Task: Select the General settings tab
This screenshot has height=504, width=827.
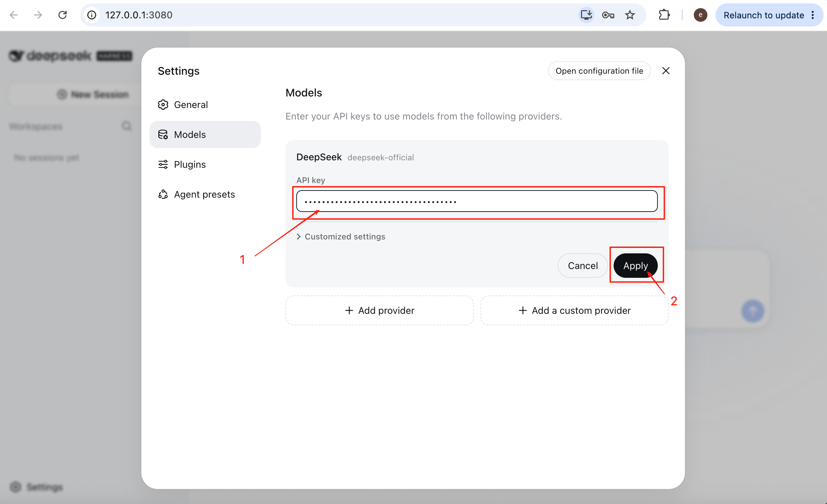Action: pos(205,105)
